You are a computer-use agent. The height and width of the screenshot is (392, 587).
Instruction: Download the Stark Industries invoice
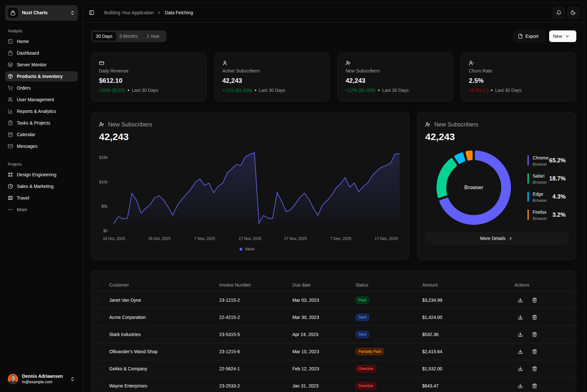pos(520,334)
